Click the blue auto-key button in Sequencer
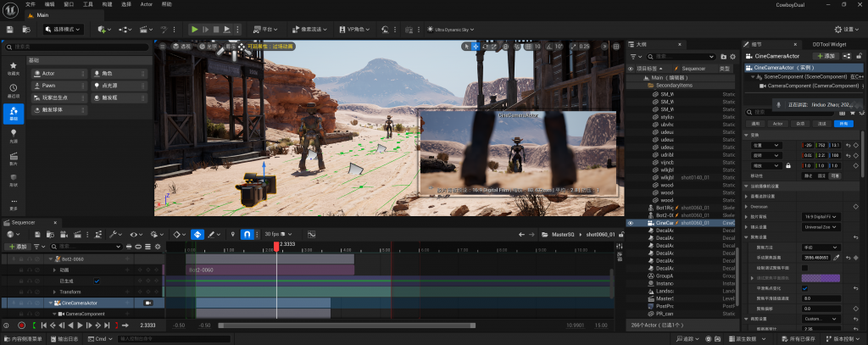 (197, 234)
